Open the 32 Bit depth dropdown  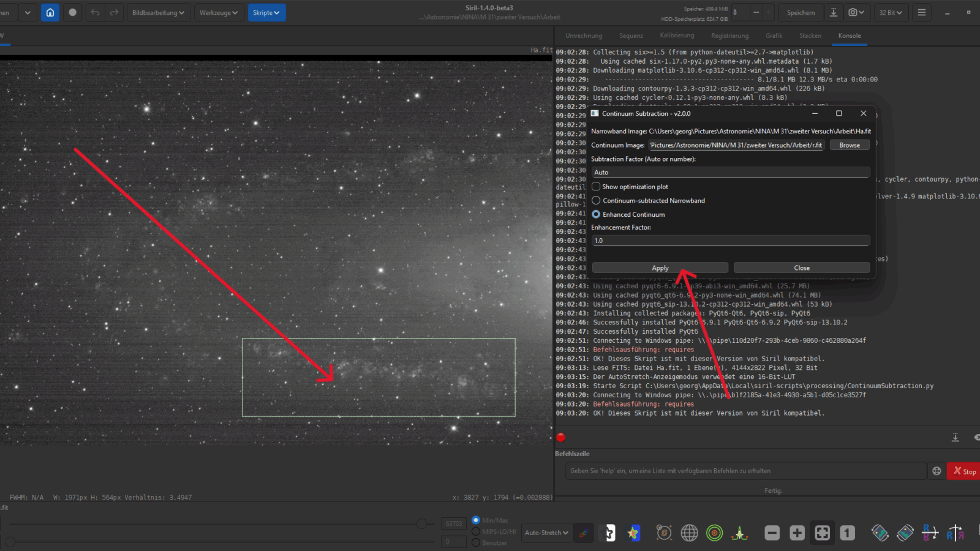click(891, 12)
